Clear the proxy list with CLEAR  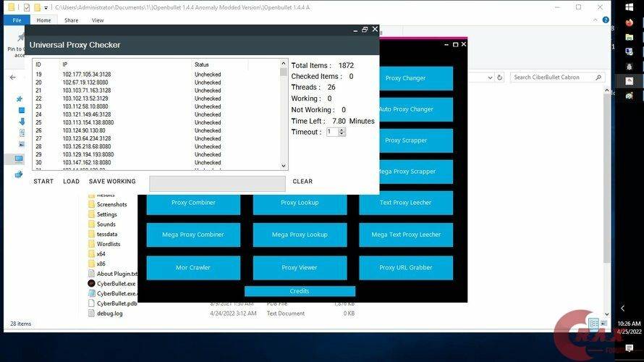[x=302, y=181]
